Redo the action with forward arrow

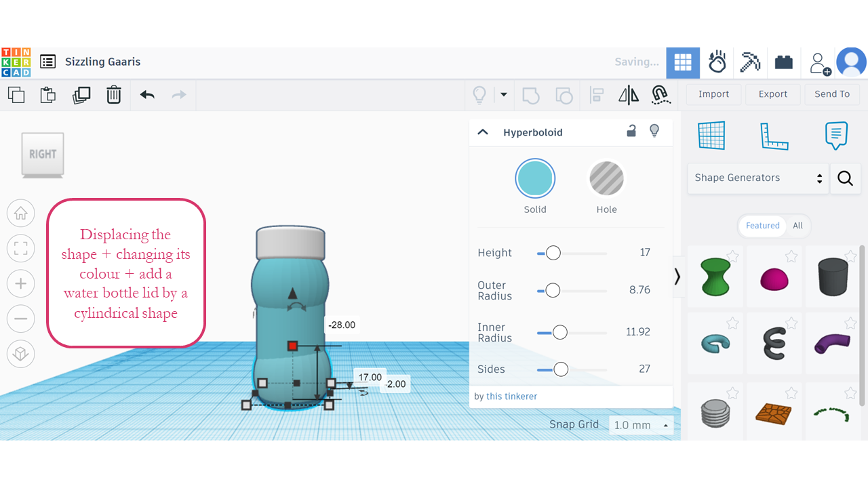(x=179, y=95)
